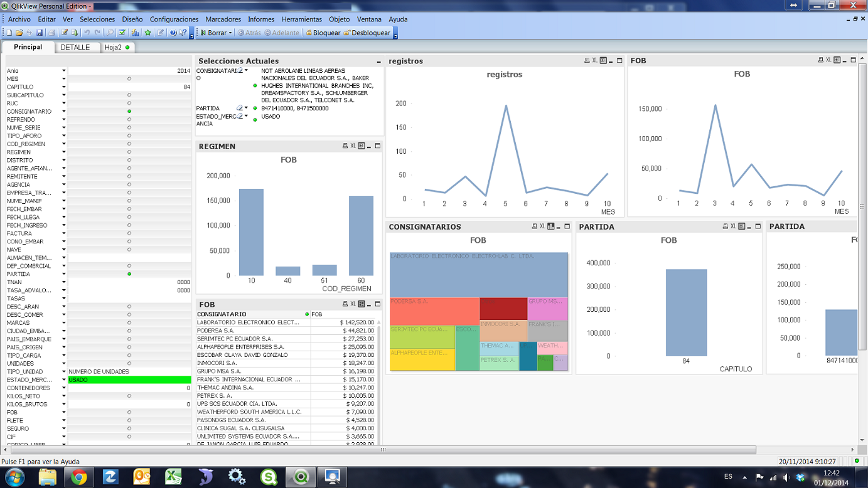Expand the COD_REGIMEN field dropdown
Image resolution: width=868 pixels, height=488 pixels.
(x=63, y=144)
